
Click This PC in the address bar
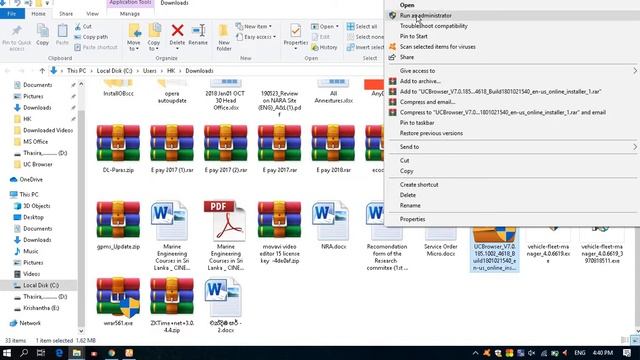(x=76, y=71)
